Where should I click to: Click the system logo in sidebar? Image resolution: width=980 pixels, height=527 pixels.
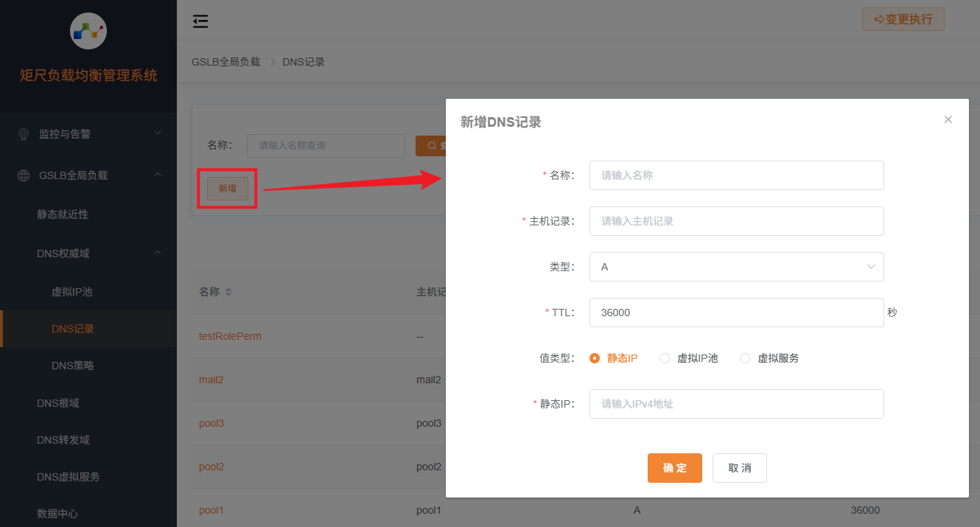point(88,31)
